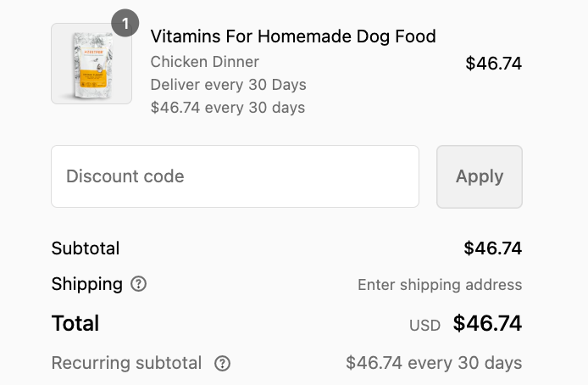588x385 pixels.
Task: Click the Recurring subtotal label
Action: click(x=126, y=364)
